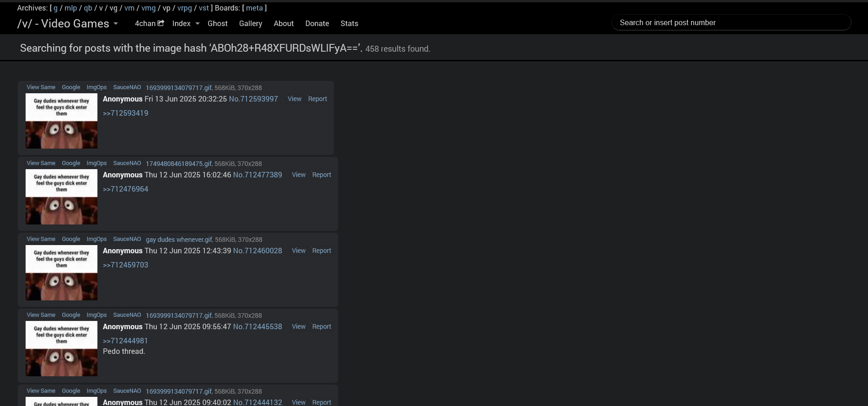Open the meta board link
The height and width of the screenshot is (406, 868).
pyautogui.click(x=254, y=8)
